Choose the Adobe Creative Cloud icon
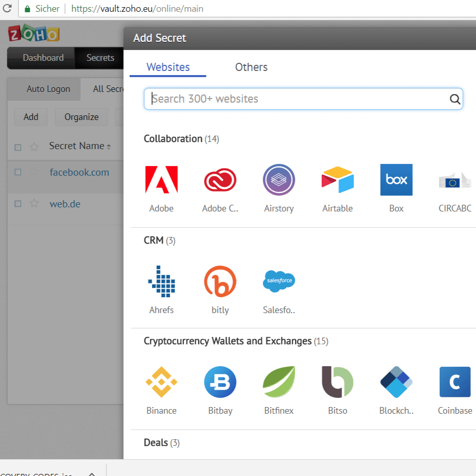 pos(220,180)
